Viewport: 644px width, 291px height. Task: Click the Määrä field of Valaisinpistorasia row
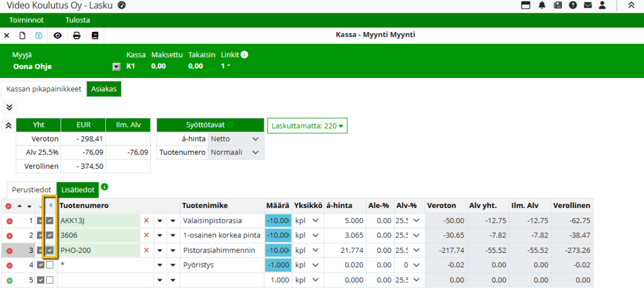pos(278,221)
